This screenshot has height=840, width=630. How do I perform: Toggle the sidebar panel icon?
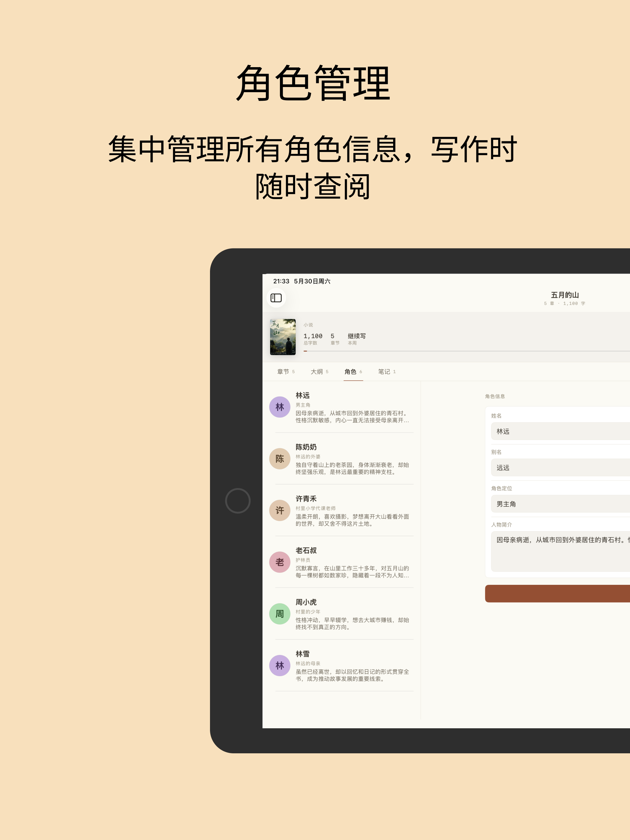click(276, 298)
